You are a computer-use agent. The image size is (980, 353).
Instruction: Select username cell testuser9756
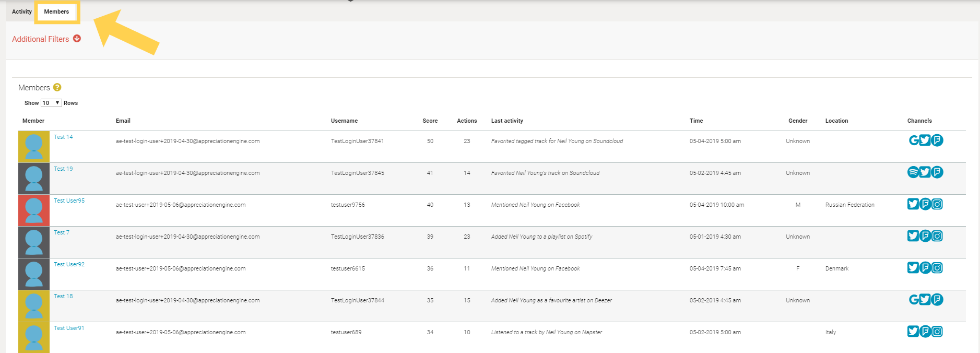(x=348, y=205)
